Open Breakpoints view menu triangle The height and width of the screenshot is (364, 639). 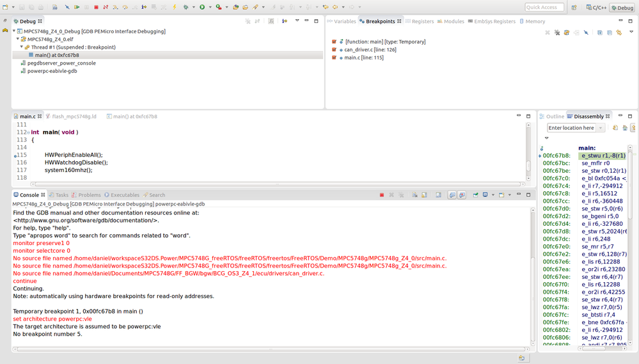tap(631, 32)
